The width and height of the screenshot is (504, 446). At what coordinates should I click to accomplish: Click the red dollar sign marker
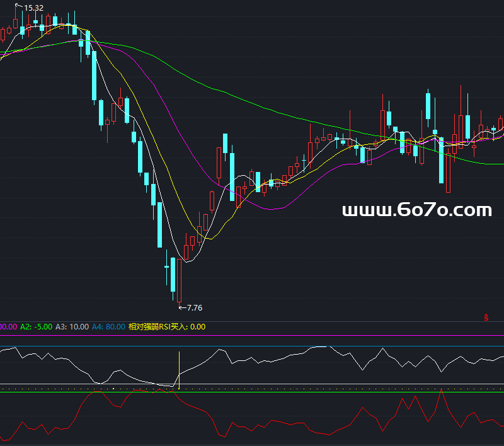[x=486, y=317]
